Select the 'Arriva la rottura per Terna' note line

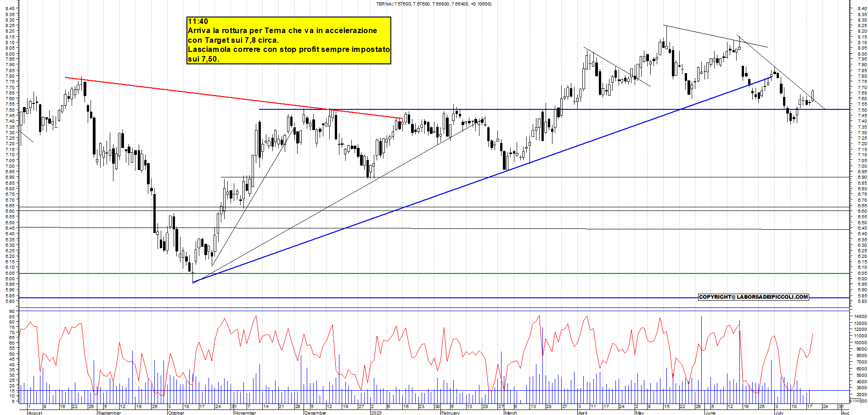[282, 31]
